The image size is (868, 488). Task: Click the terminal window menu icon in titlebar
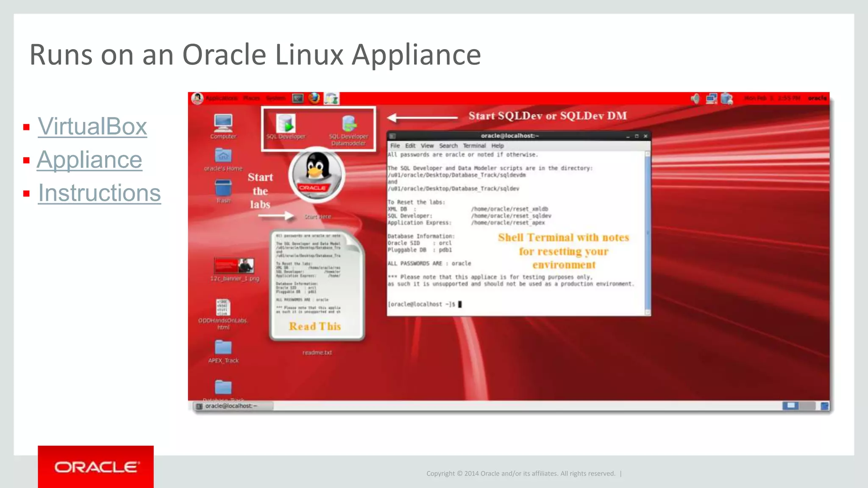pos(392,136)
